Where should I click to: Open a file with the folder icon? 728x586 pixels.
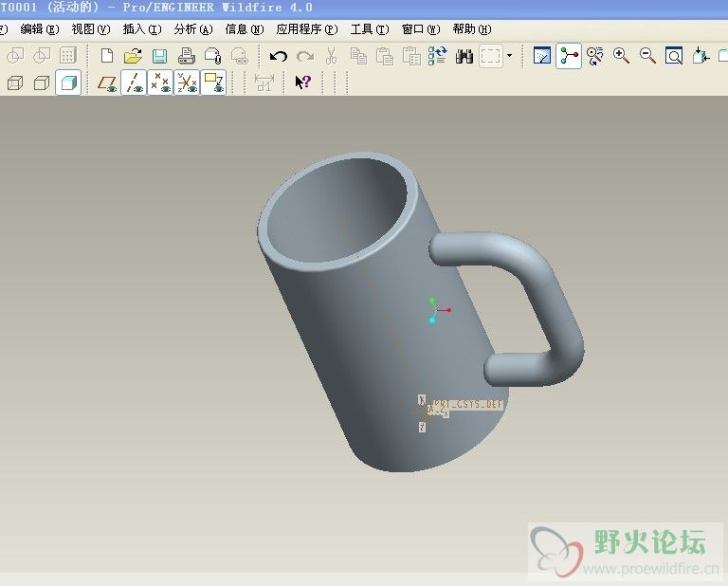coord(134,56)
